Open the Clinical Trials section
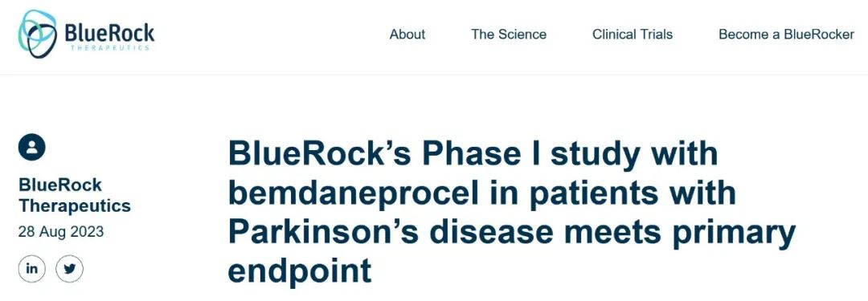The width and height of the screenshot is (868, 301). tap(633, 35)
